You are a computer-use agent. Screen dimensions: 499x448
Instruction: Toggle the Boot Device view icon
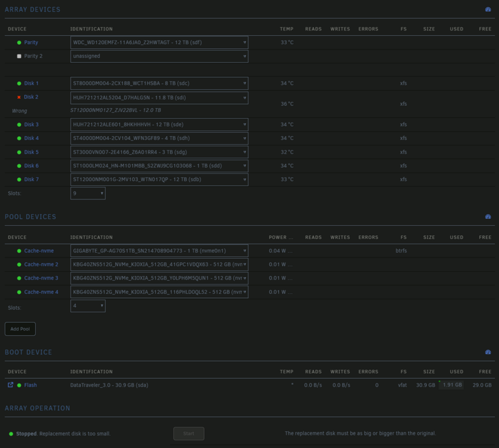(x=488, y=352)
